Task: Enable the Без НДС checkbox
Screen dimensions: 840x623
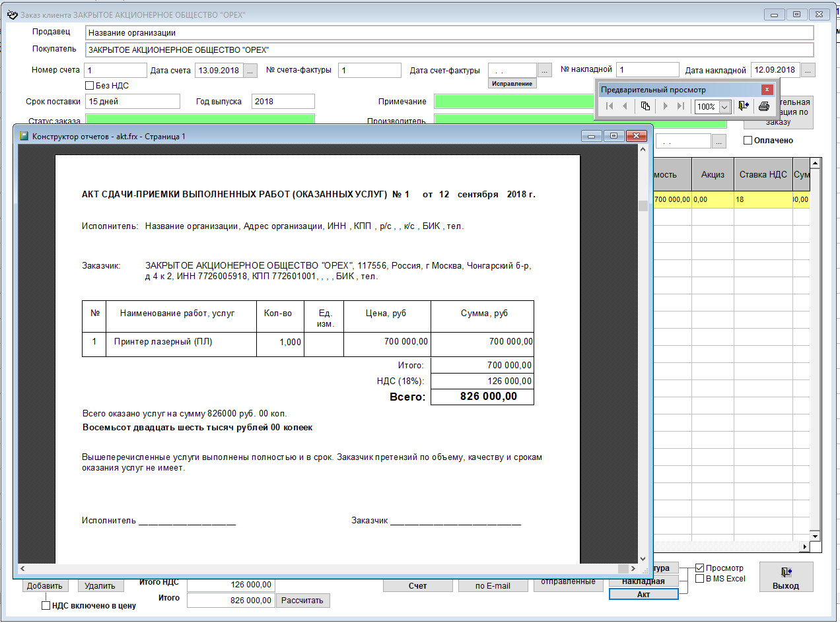Action: point(90,85)
